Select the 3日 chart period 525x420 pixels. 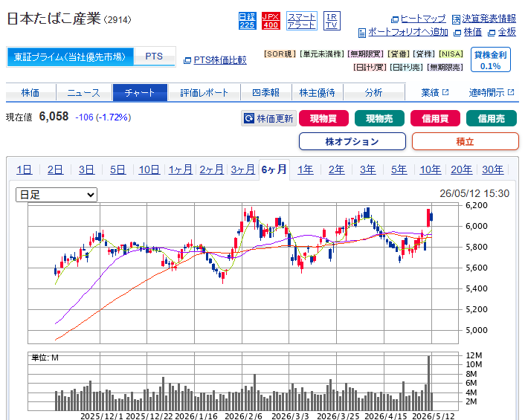point(87,169)
